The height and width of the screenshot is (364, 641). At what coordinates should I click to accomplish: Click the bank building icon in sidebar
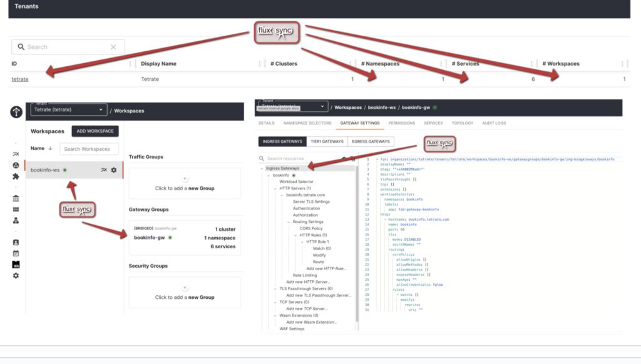[x=16, y=198]
